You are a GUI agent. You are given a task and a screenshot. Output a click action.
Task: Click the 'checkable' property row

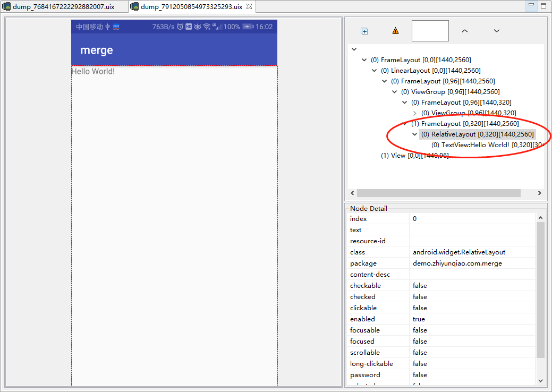coord(441,286)
